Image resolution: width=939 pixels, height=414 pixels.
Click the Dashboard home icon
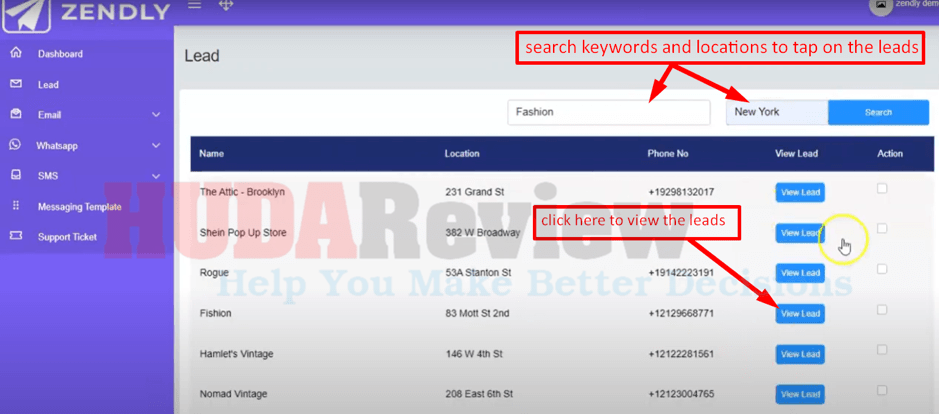[x=16, y=53]
